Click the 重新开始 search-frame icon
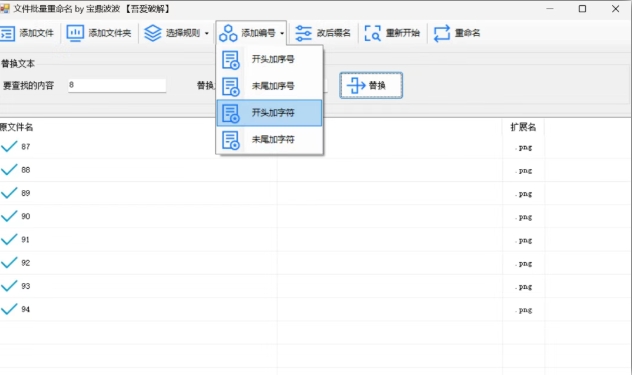The width and height of the screenshot is (632, 375). point(372,33)
